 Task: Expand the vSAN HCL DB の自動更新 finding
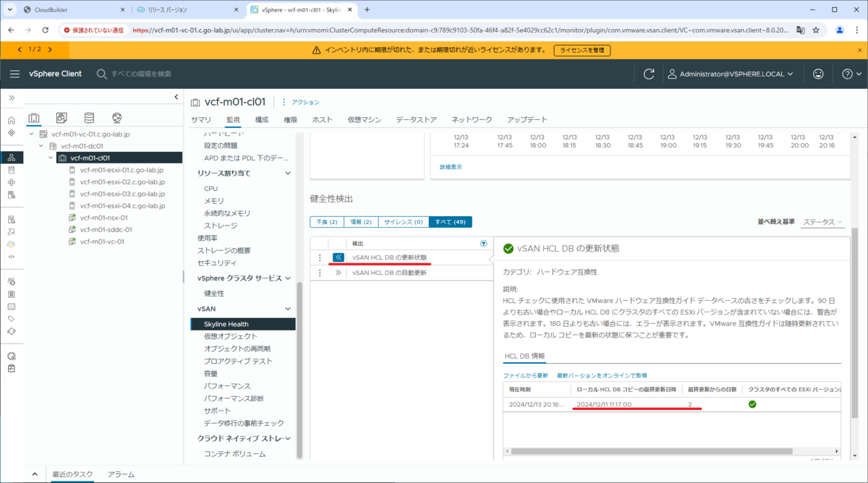tap(338, 273)
